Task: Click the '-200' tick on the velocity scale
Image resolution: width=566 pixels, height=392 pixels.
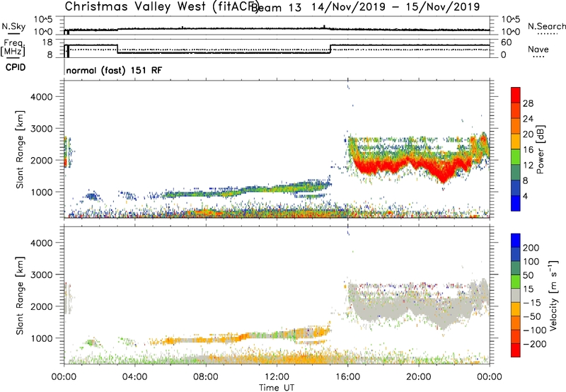Action: tap(534, 344)
